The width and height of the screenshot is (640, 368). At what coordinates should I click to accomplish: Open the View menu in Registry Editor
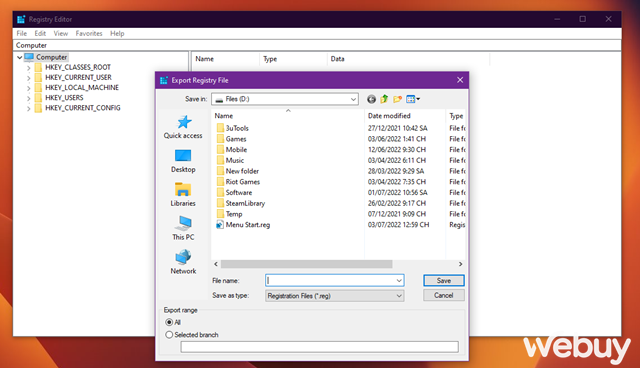click(61, 33)
